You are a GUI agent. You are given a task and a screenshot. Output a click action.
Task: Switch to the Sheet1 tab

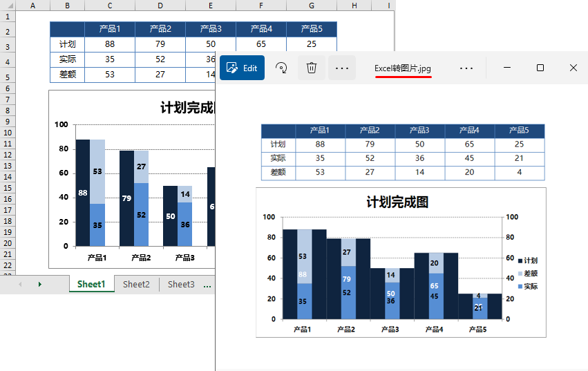click(x=91, y=285)
